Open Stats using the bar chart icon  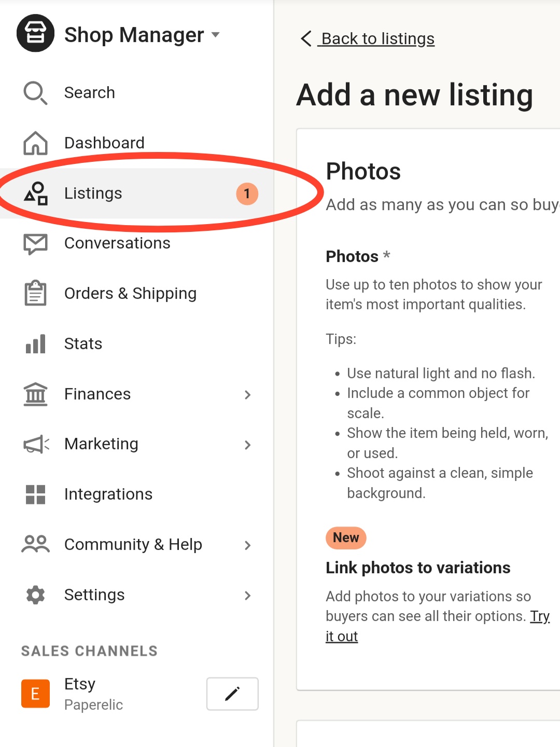34,343
